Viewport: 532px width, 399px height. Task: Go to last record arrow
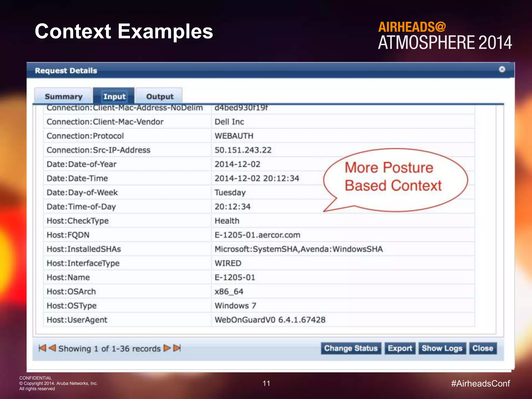click(x=177, y=348)
